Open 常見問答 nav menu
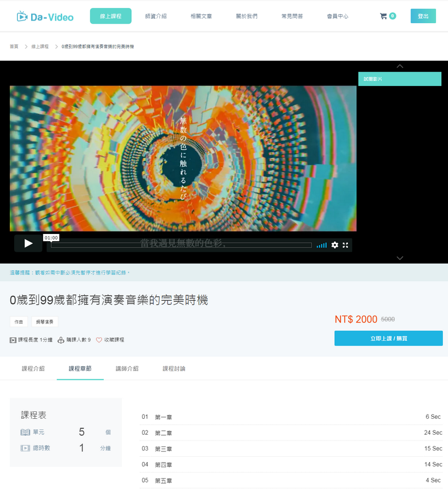 292,16
